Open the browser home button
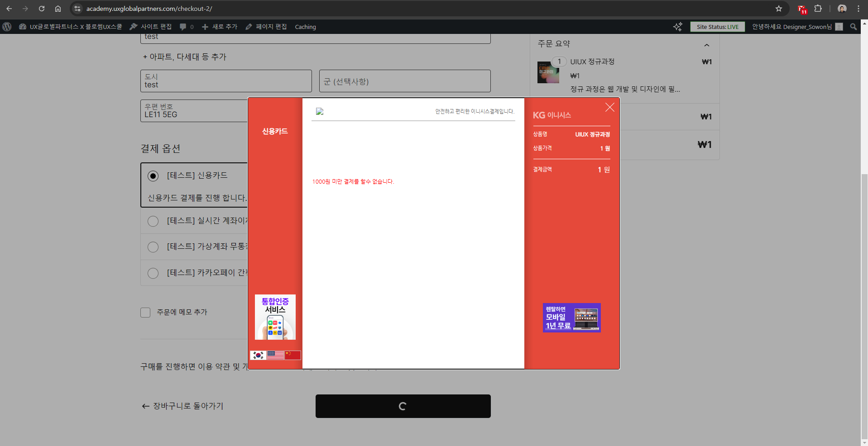This screenshot has height=446, width=868. [58, 9]
